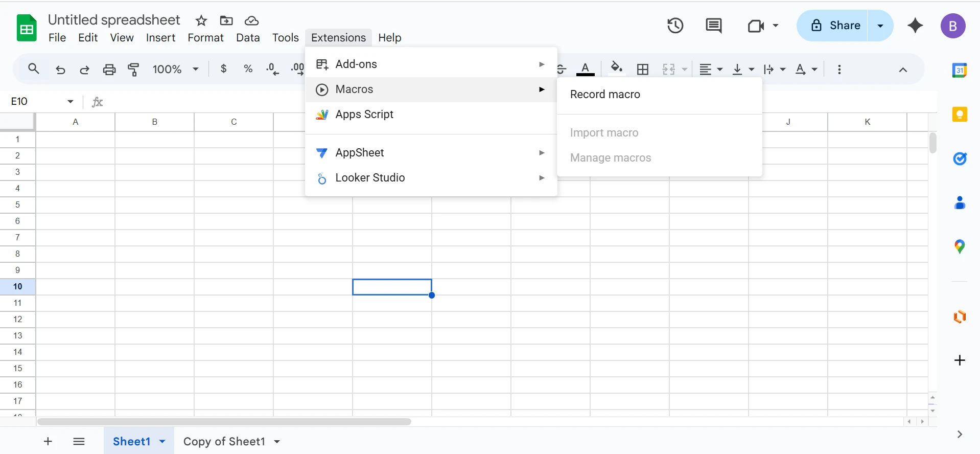Switch to Copy of Sheet1 tab

tap(224, 441)
